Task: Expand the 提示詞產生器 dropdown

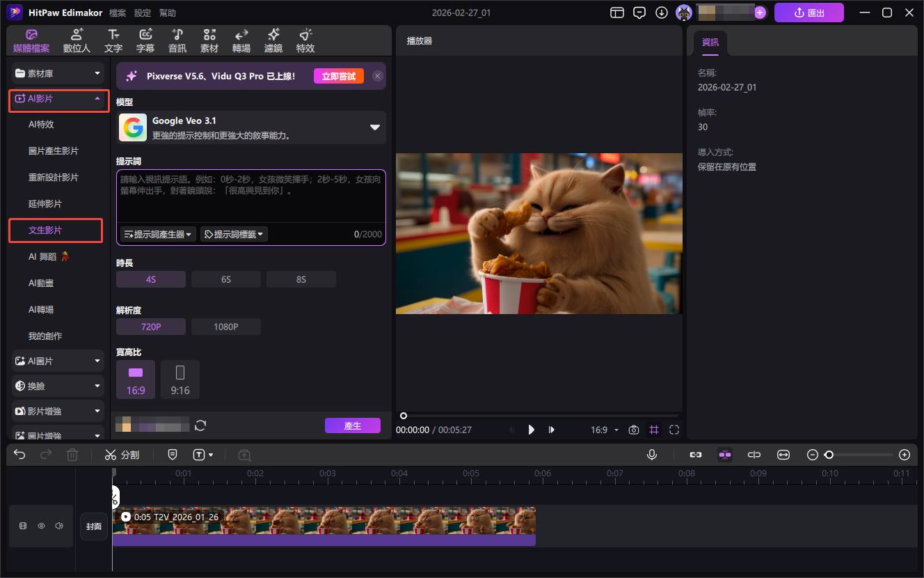Action: coord(158,235)
